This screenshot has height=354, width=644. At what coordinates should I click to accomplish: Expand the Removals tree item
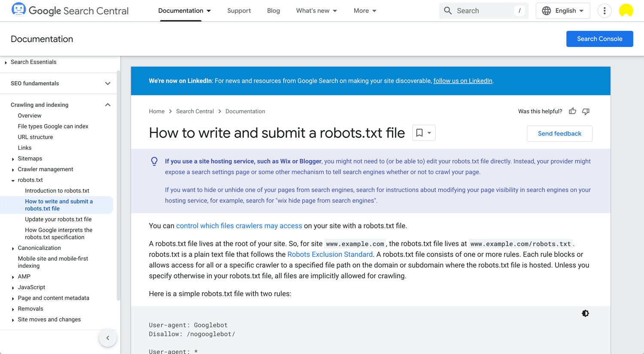[x=13, y=309]
